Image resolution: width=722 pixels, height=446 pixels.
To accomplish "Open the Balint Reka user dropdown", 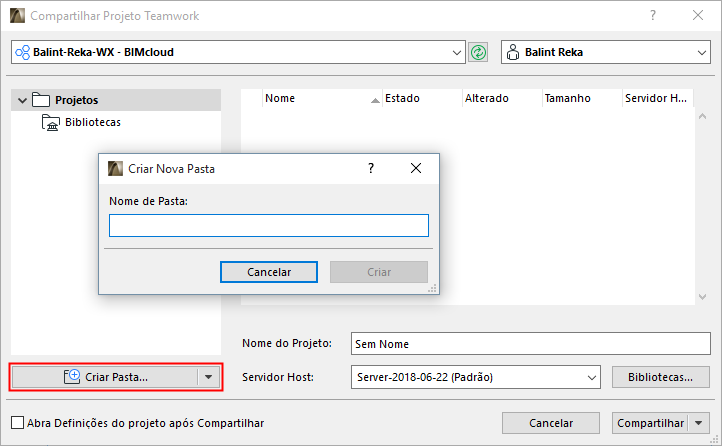I will pyautogui.click(x=701, y=52).
